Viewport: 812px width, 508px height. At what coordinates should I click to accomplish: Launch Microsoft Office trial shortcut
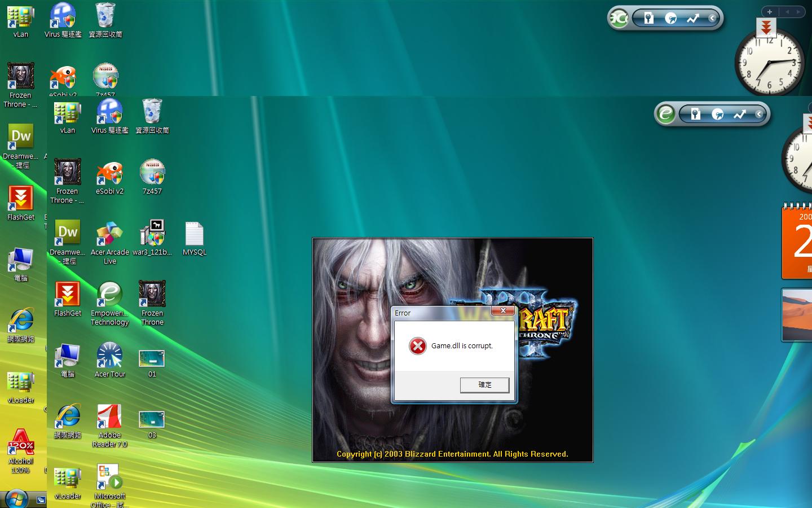109,478
